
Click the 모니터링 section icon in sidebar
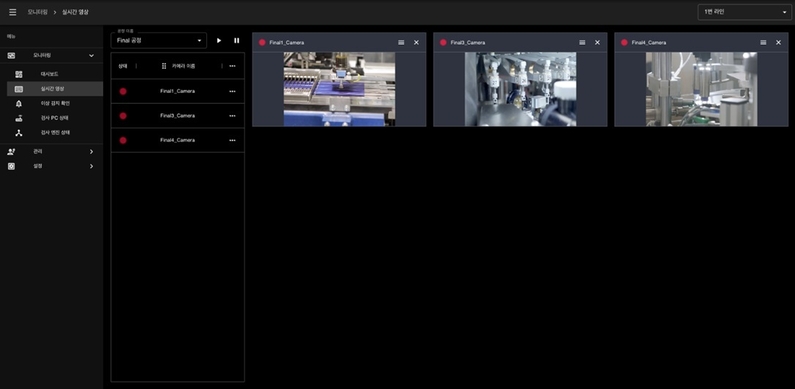(12, 55)
